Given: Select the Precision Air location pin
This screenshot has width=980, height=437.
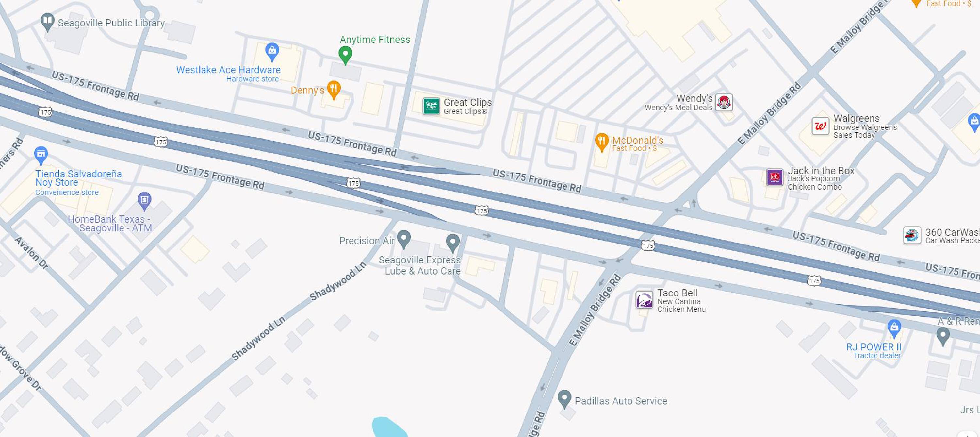Looking at the screenshot, I should [403, 239].
